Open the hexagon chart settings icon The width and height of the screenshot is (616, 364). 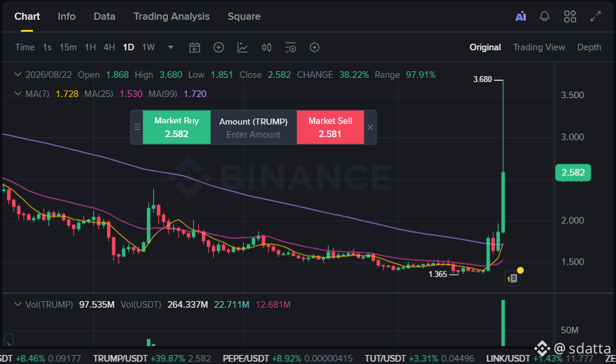pos(314,47)
